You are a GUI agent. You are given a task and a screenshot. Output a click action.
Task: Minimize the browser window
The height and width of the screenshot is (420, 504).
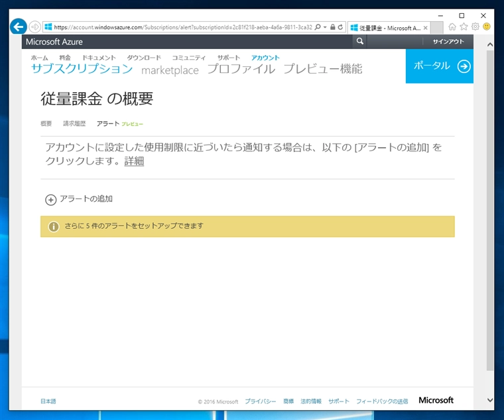[x=441, y=15]
